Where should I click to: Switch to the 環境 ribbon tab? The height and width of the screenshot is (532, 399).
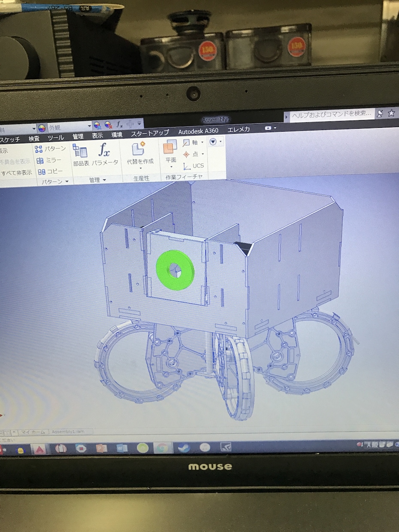[117, 135]
